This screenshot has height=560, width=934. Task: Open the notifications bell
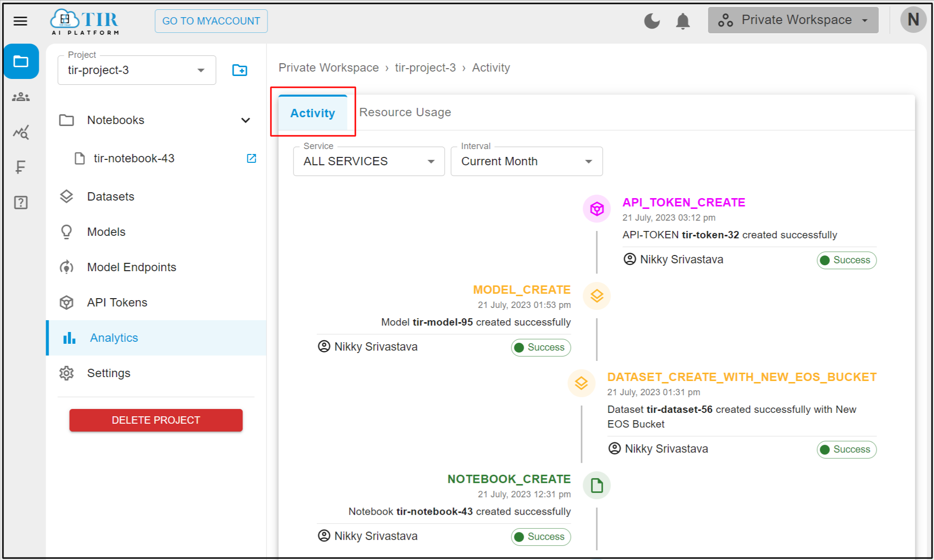(683, 21)
